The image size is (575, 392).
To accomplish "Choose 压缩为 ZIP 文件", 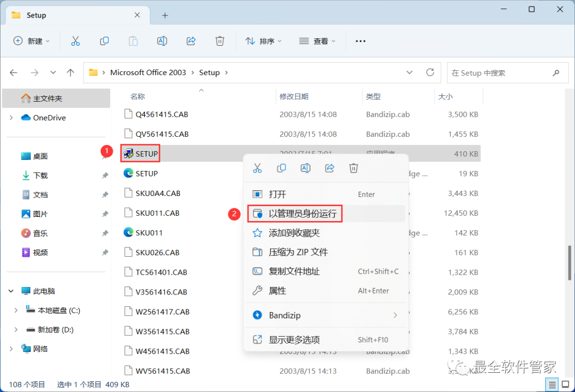I will pyautogui.click(x=326, y=252).
